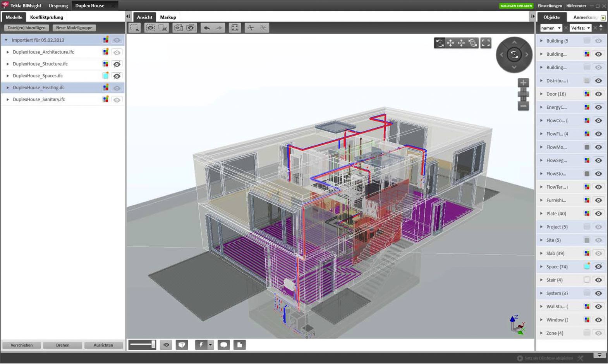This screenshot has height=364, width=608.
Task: Click the Drehen button
Action: click(x=63, y=345)
